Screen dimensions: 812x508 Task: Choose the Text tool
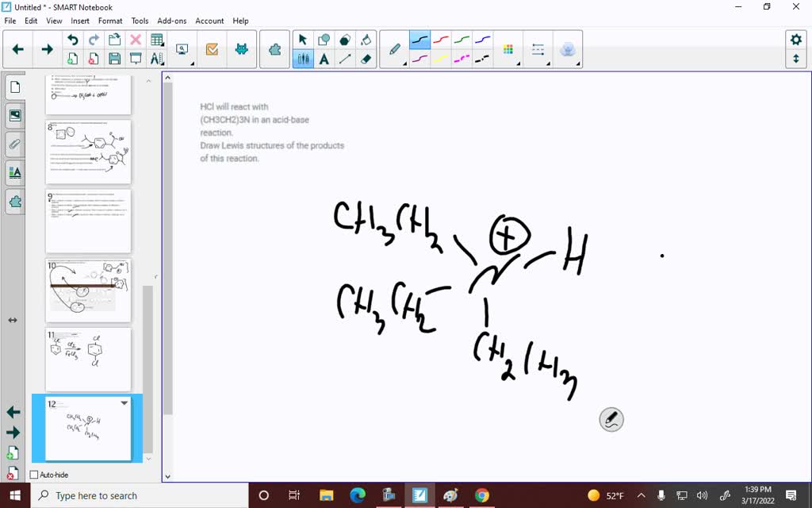point(324,59)
